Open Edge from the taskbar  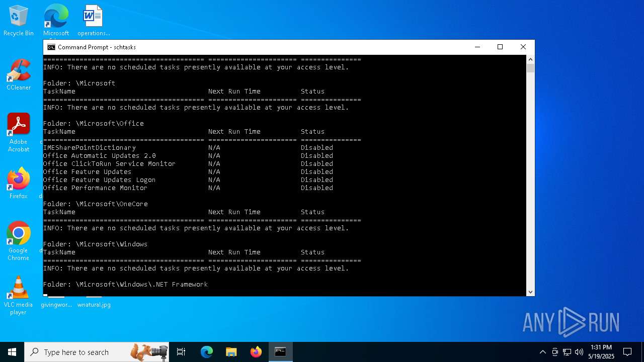(207, 352)
